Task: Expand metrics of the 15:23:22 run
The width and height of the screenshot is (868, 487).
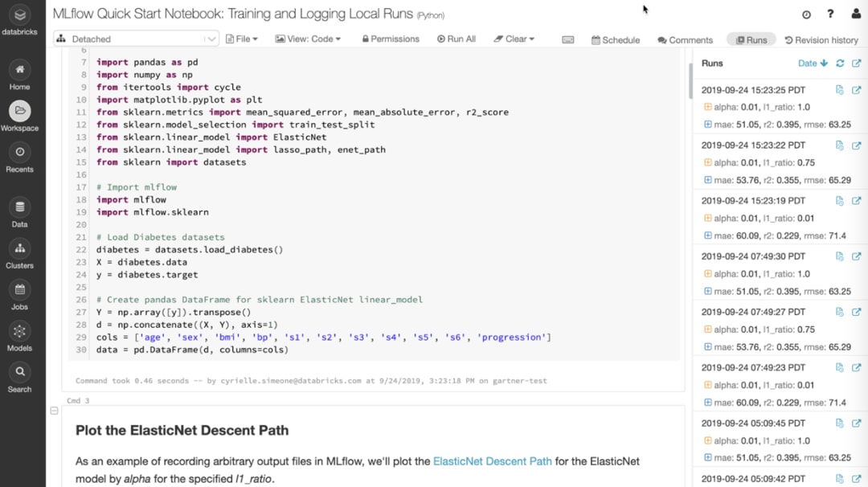Action: pyautogui.click(x=708, y=180)
